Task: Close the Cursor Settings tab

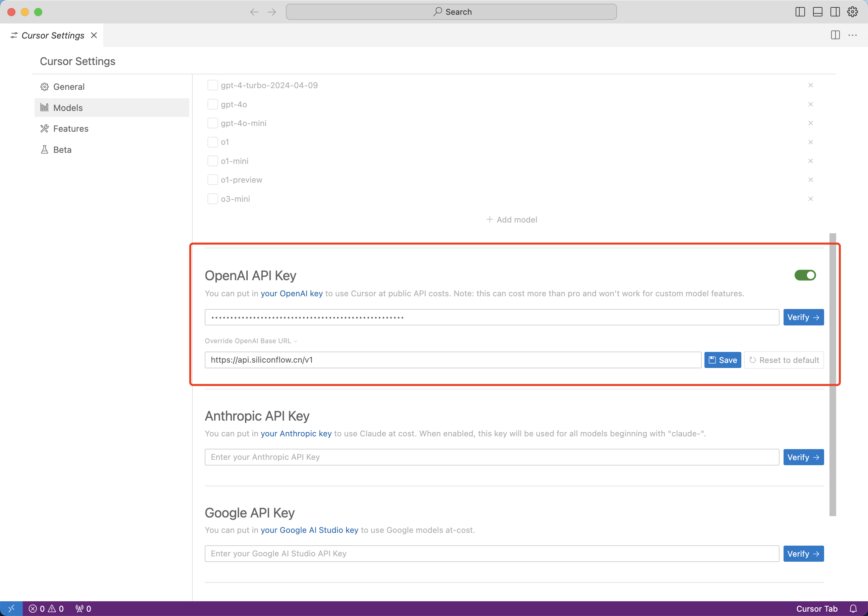Action: pyautogui.click(x=94, y=35)
